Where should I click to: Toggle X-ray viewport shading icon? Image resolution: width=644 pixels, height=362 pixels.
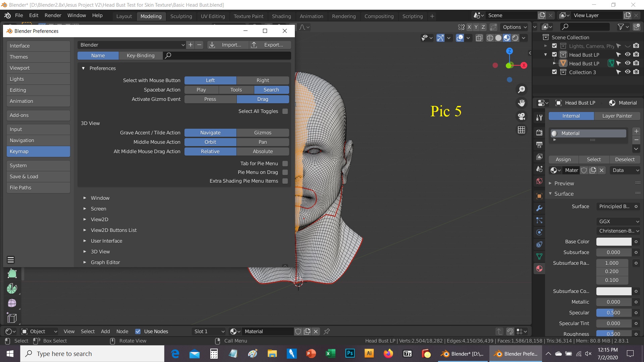coord(479,38)
